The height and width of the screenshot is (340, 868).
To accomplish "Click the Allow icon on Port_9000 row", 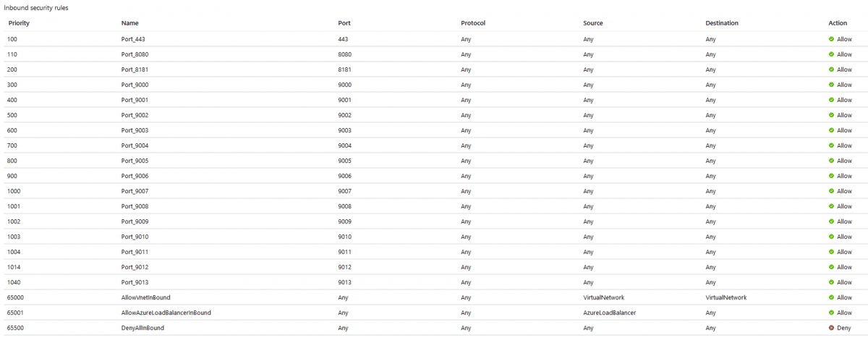I will [832, 85].
